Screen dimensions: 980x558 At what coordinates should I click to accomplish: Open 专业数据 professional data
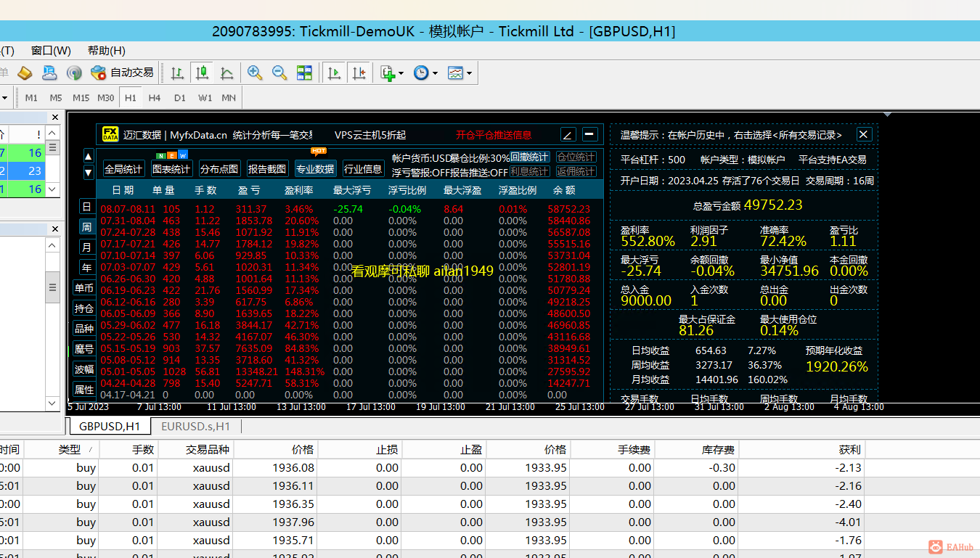pos(316,169)
